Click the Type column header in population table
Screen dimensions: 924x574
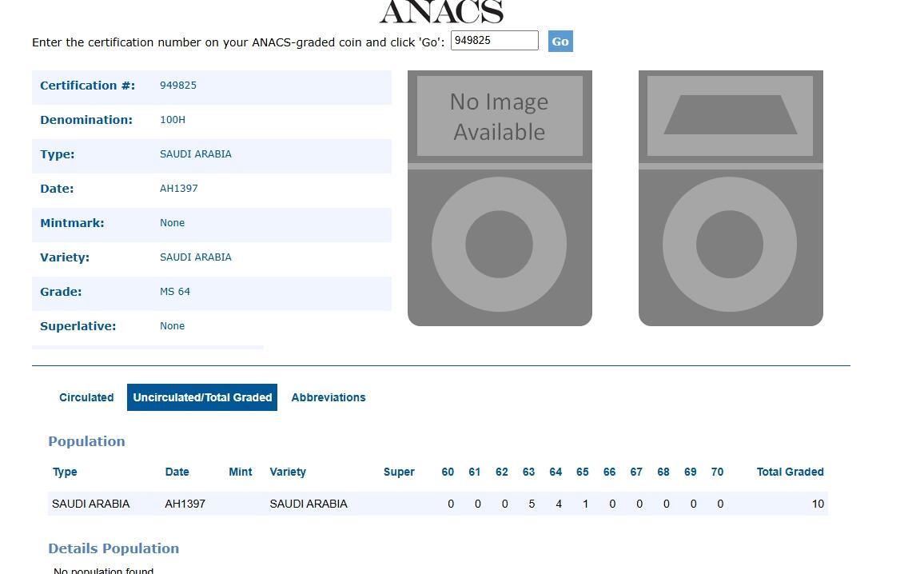65,472
